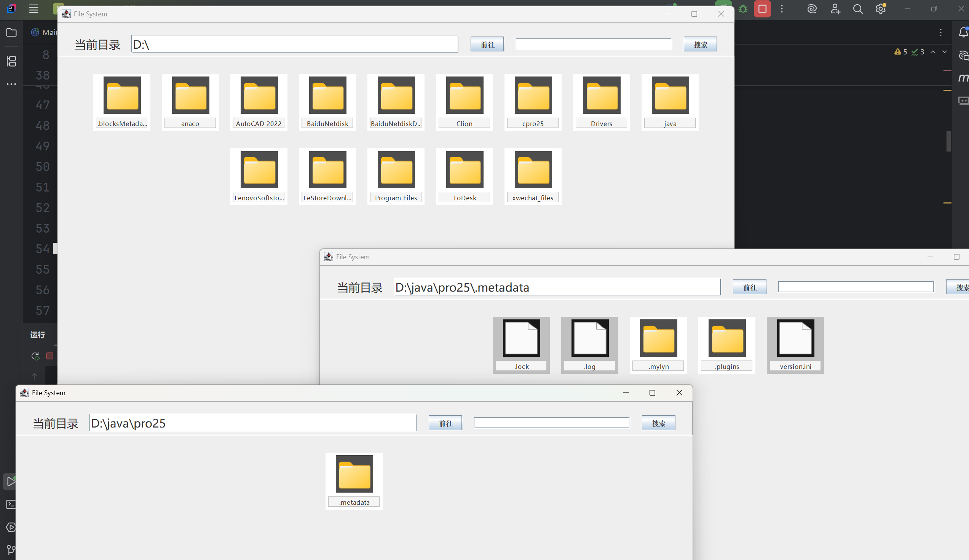
Task: Click the path field showing D:\java\pro25\.metadata
Action: click(x=556, y=287)
